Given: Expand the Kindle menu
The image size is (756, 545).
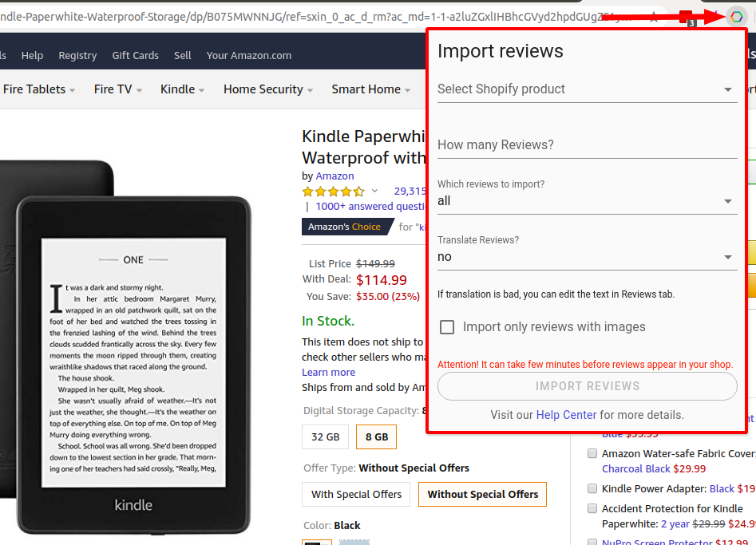Looking at the screenshot, I should point(182,89).
